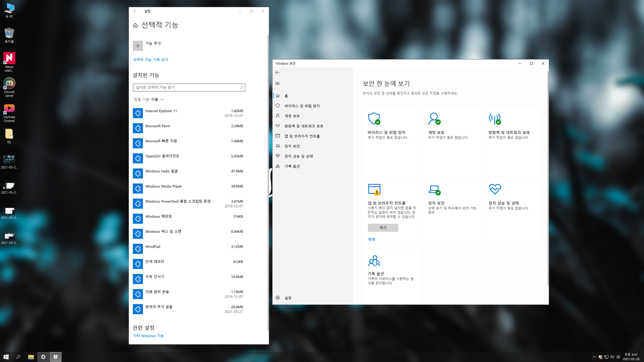Select the Windows Media Player feature icon
The height and width of the screenshot is (362, 644).
click(x=138, y=189)
